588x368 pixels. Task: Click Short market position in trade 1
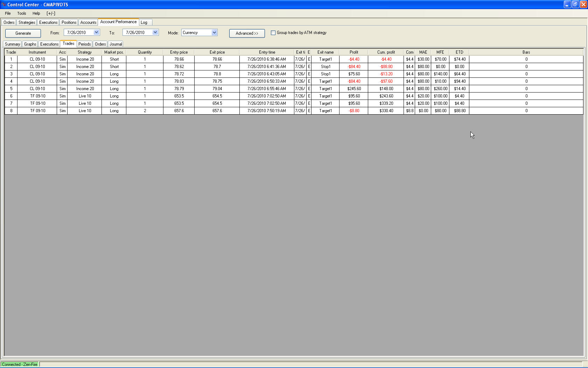(114, 59)
